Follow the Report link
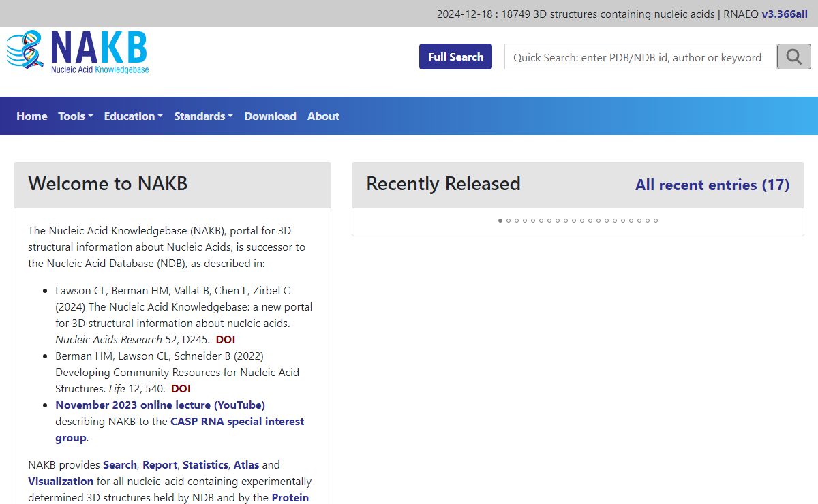 pos(160,464)
